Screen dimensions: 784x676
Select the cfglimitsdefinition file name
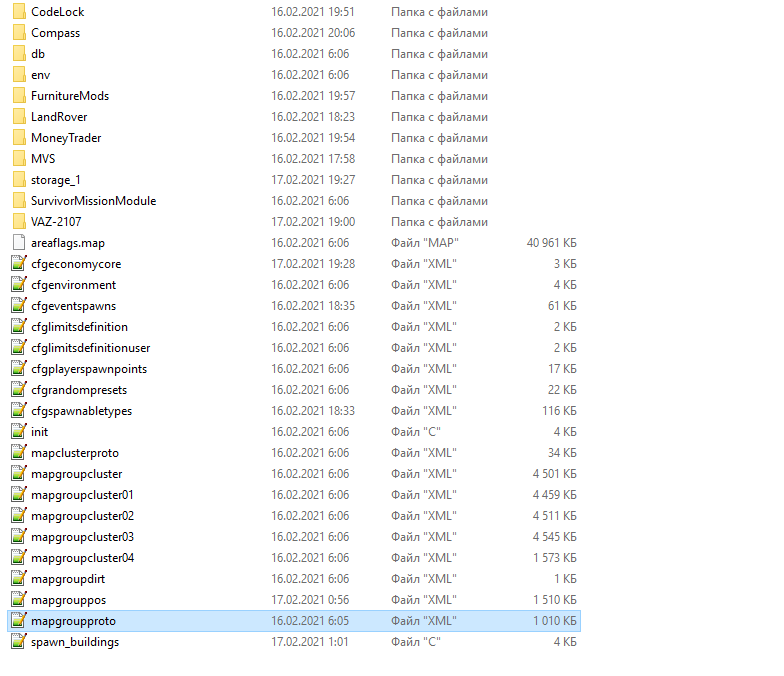(80, 327)
